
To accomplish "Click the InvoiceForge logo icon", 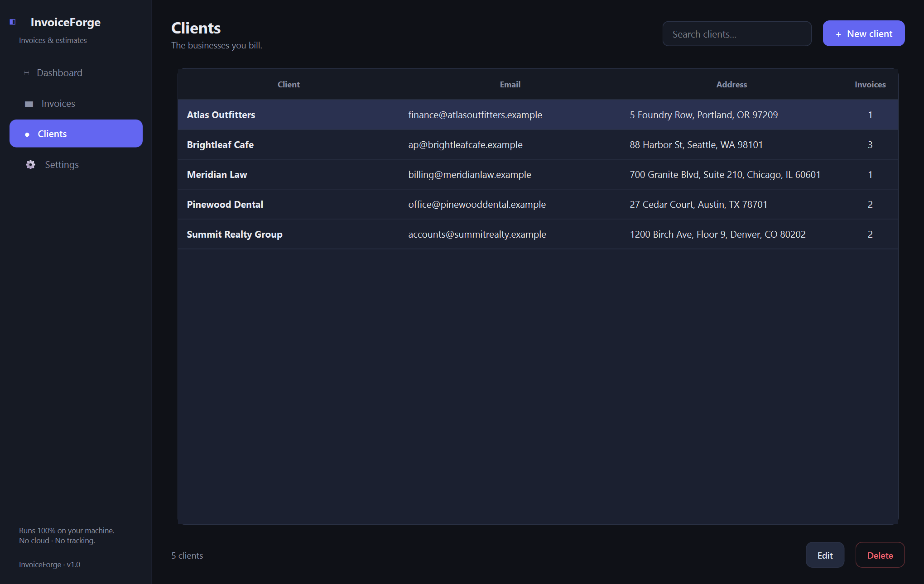I will 13,22.
